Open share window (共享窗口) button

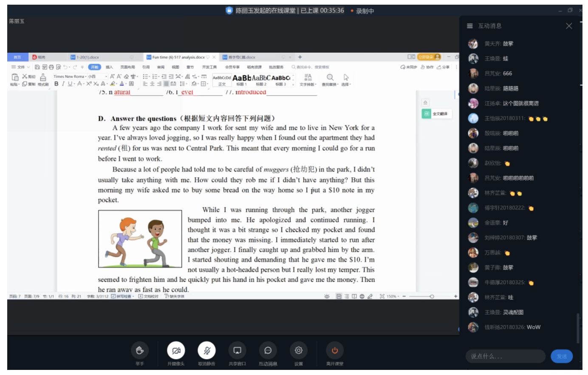click(x=237, y=350)
